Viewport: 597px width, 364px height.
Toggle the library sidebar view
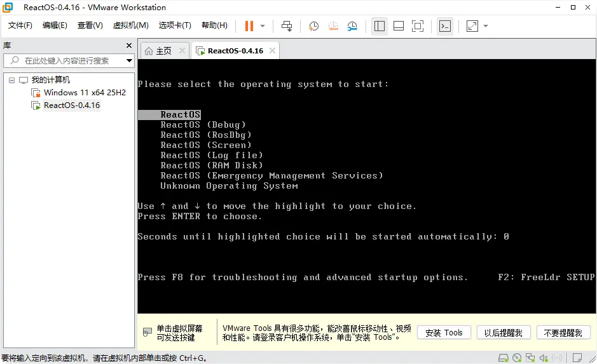tap(380, 26)
